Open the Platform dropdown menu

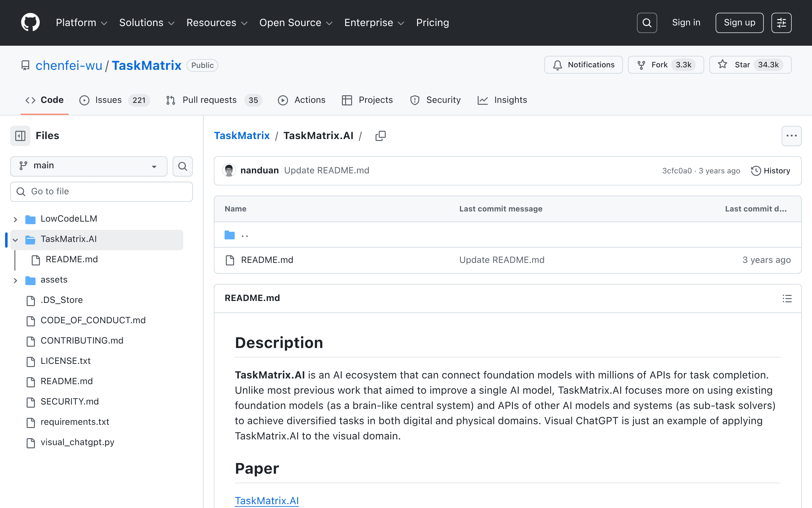[82, 23]
